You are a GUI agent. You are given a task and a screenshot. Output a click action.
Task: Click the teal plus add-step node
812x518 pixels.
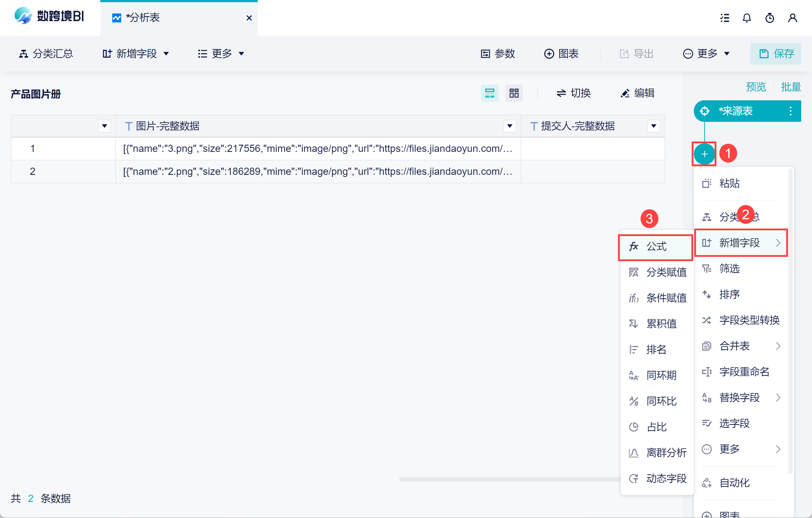(x=704, y=154)
